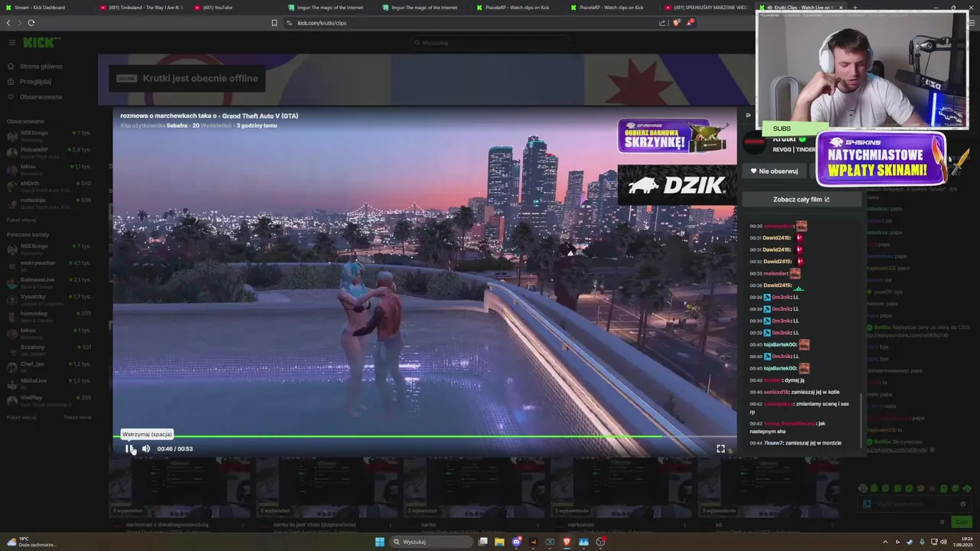Click the melendar username in chat
This screenshot has height=551, width=980.
pos(775,273)
